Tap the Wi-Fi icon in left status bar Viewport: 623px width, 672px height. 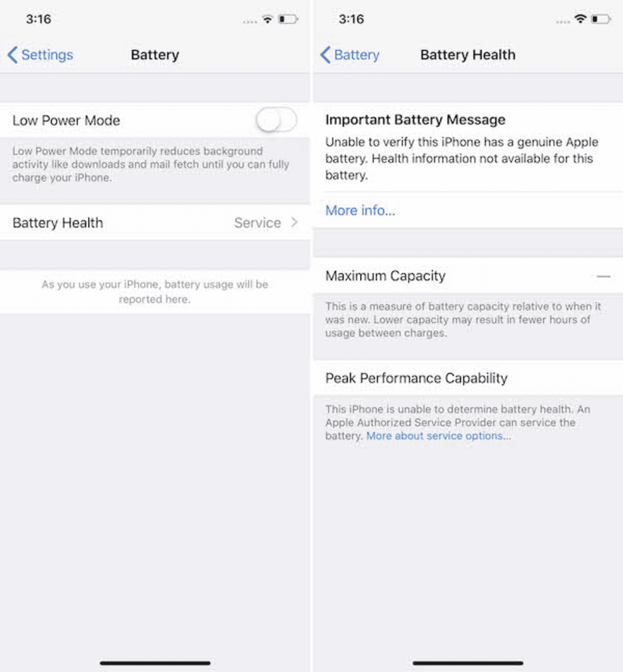267,19
